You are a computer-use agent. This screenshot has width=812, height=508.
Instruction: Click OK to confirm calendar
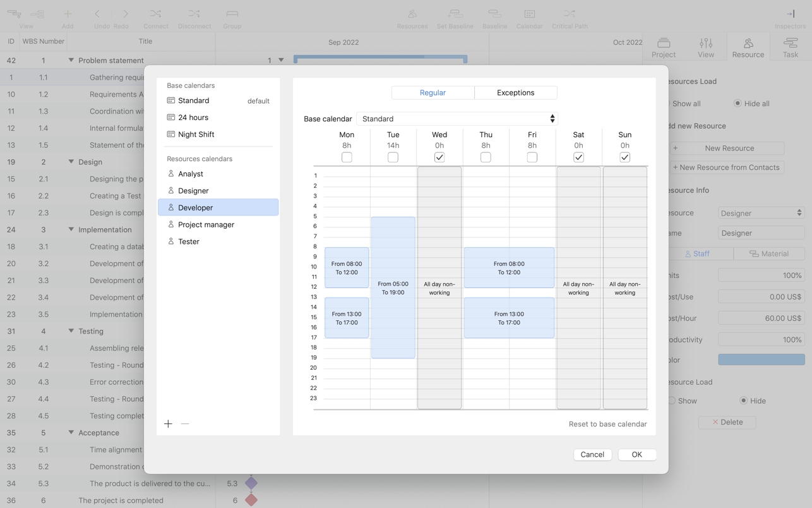coord(636,454)
